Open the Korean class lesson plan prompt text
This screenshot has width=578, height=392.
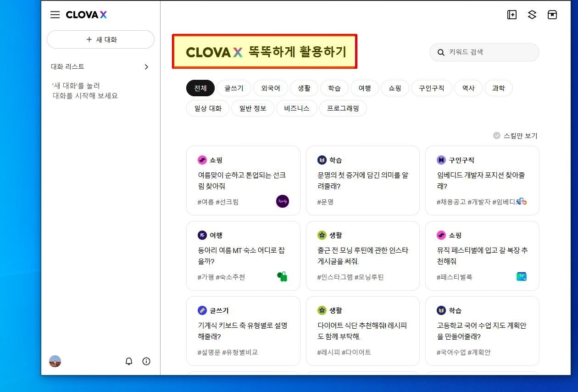pyautogui.click(x=482, y=331)
